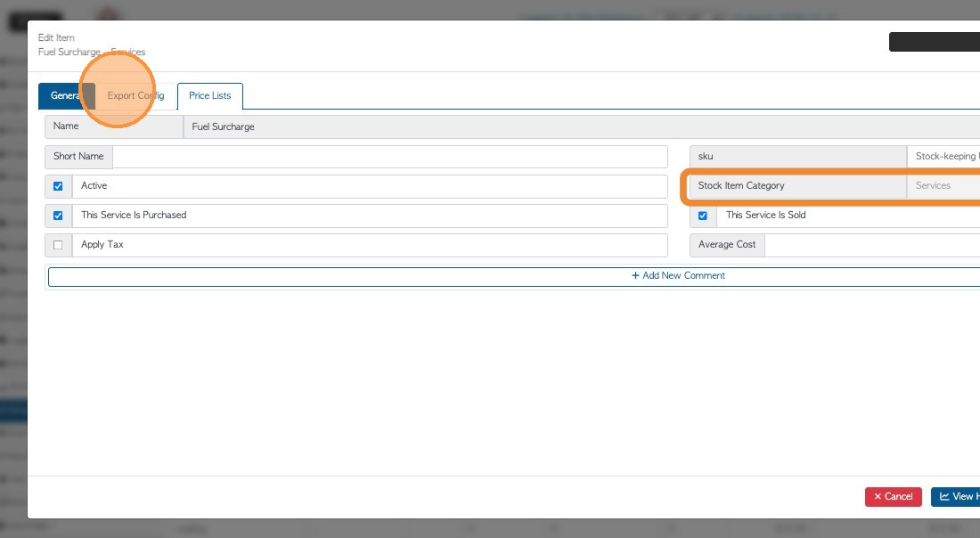Click the Stock Item Category label
The width and height of the screenshot is (980, 538).
[741, 185]
